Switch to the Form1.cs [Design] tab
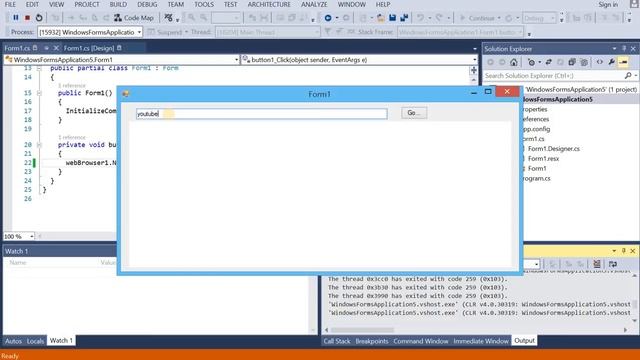This screenshot has width=640, height=360. pyautogui.click(x=89, y=48)
